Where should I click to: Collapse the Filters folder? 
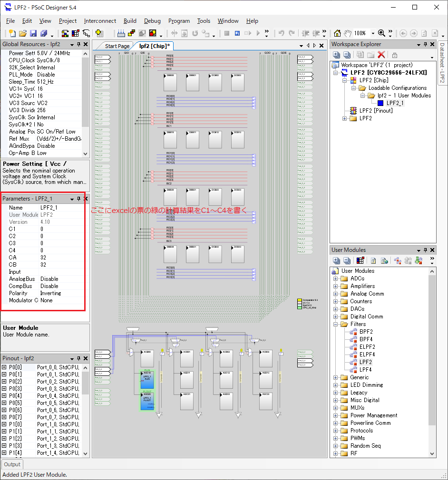coord(336,324)
